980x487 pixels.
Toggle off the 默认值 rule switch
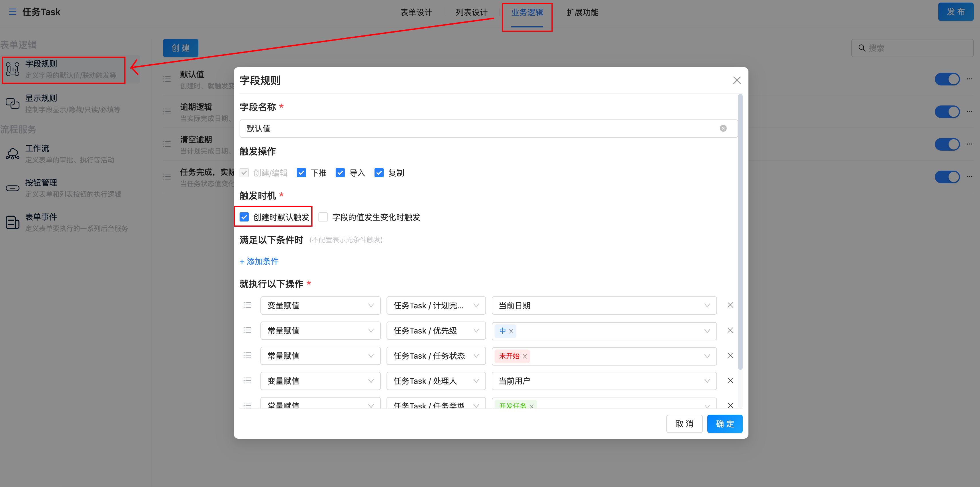point(947,79)
